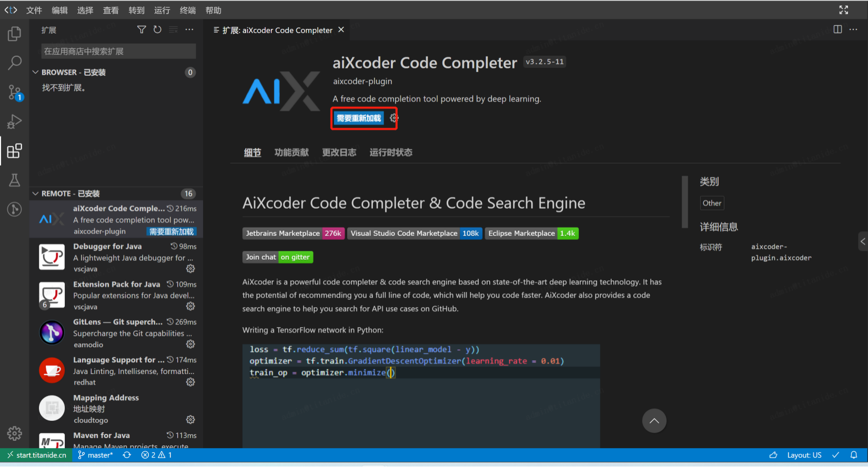Open problems errors and warnings indicator
Image resolution: width=868 pixels, height=467 pixels.
point(156,455)
